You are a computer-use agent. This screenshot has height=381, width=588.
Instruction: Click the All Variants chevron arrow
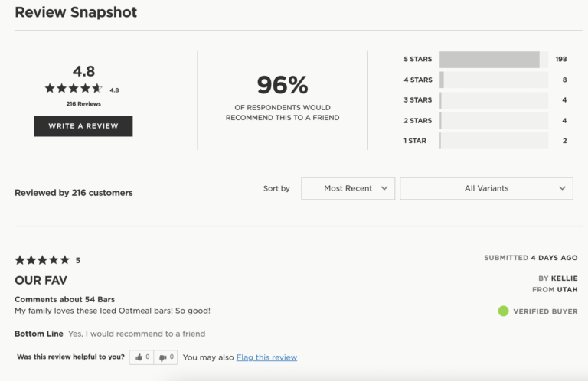point(562,188)
